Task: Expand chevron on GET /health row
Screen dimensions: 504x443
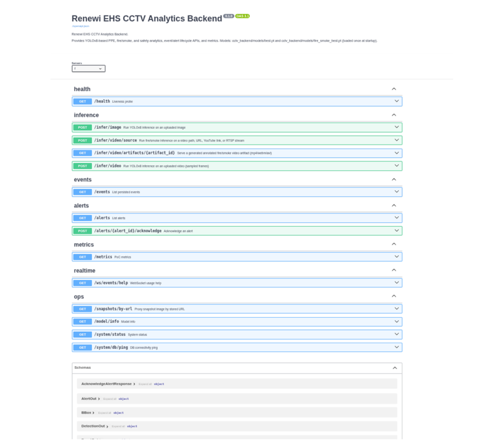Action: [397, 101]
